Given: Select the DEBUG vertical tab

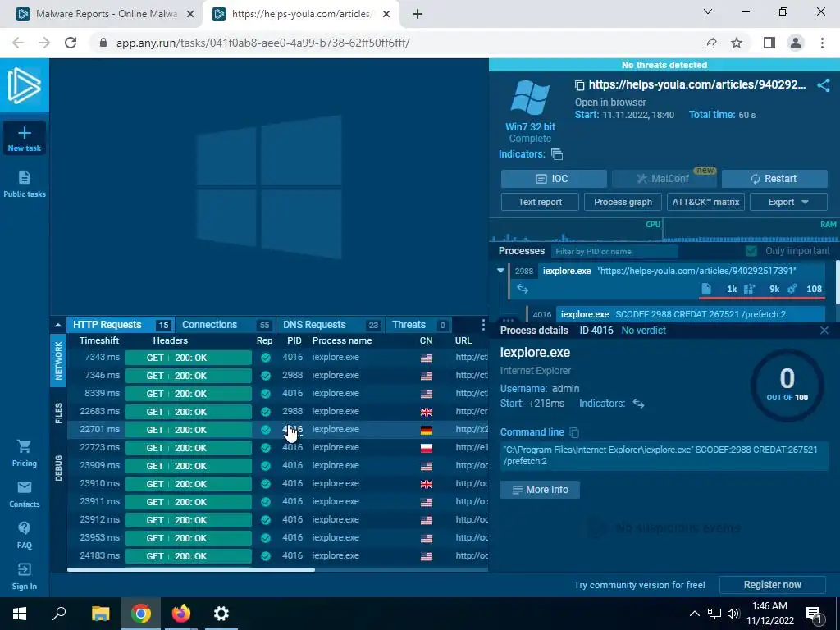Looking at the screenshot, I should 58,468.
